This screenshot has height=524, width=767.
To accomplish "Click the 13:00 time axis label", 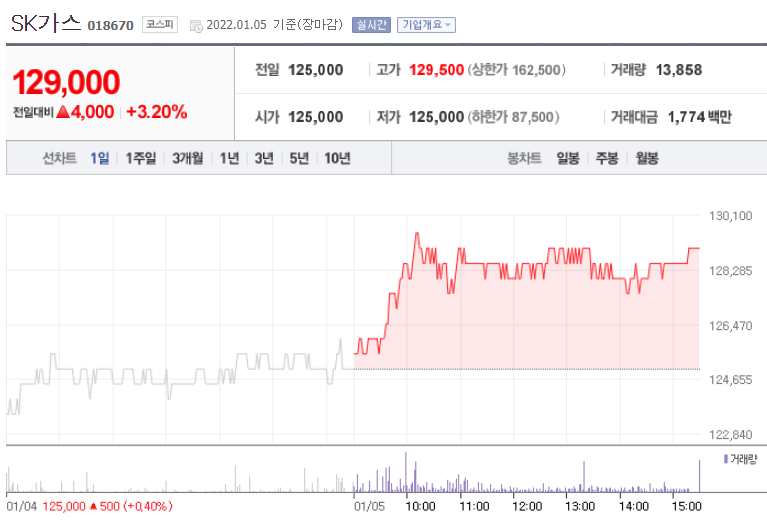I will [580, 506].
